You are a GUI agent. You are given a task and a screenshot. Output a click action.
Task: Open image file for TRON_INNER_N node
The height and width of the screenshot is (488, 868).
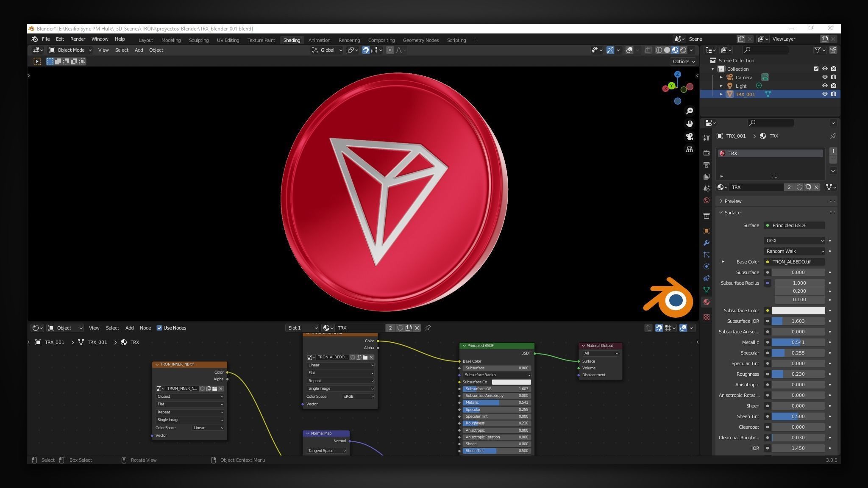[214, 388]
